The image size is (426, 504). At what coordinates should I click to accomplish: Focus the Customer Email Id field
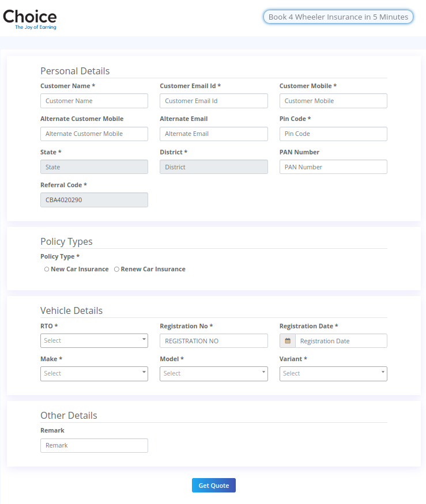[x=214, y=101]
